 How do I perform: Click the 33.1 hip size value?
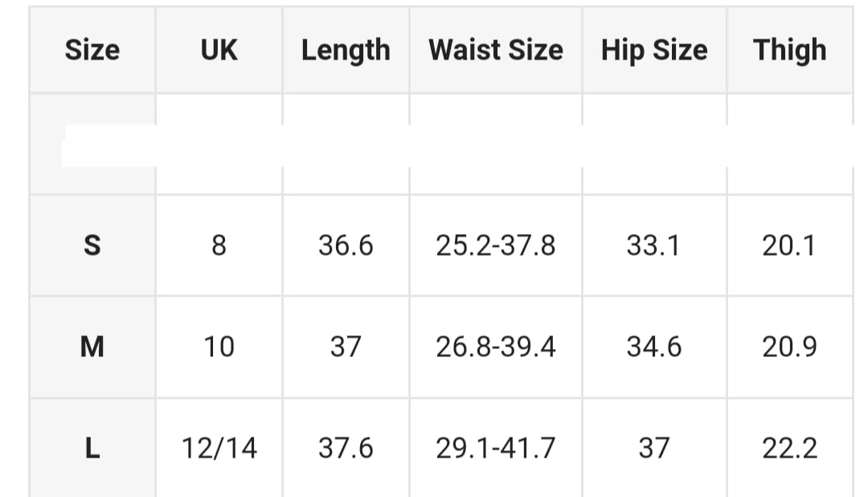click(654, 245)
